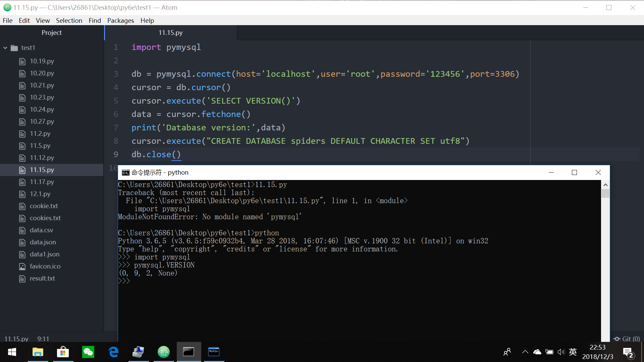
Task: Close the command prompt window
Action: click(598, 172)
